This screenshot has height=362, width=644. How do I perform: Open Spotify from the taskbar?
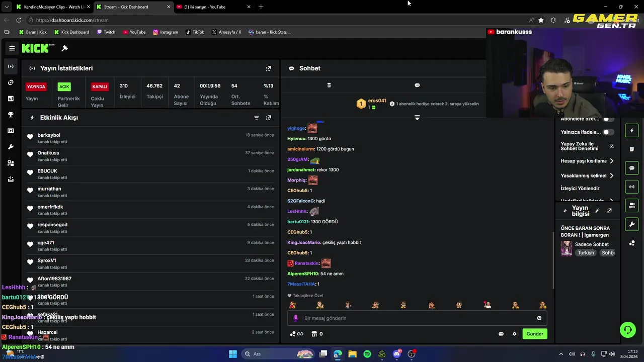click(x=367, y=354)
